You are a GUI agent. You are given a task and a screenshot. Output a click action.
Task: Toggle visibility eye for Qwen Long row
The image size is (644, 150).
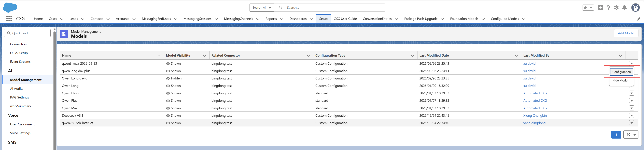(x=168, y=86)
